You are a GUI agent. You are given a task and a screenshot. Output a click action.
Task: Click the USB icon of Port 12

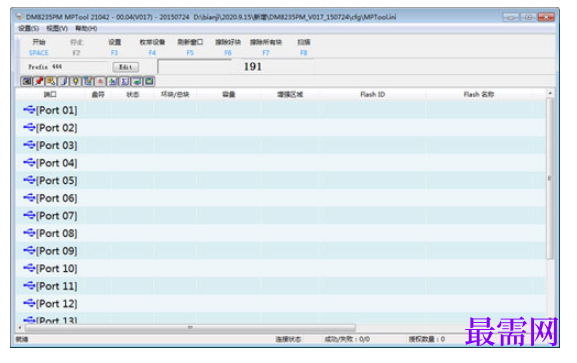coord(29,303)
